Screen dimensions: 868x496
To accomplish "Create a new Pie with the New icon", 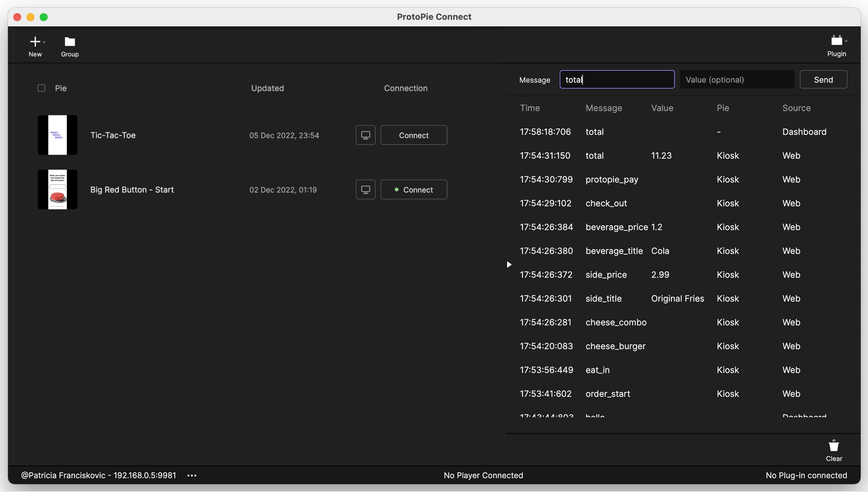I will [x=35, y=41].
